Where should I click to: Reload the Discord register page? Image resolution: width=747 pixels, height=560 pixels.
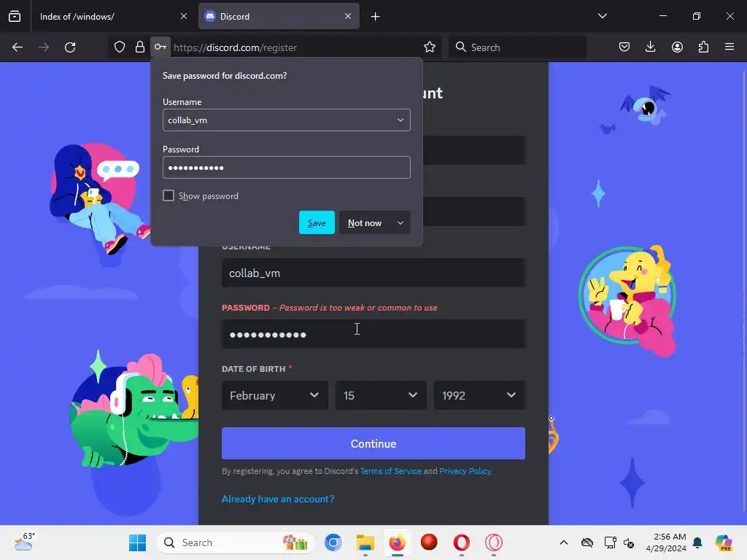point(70,47)
